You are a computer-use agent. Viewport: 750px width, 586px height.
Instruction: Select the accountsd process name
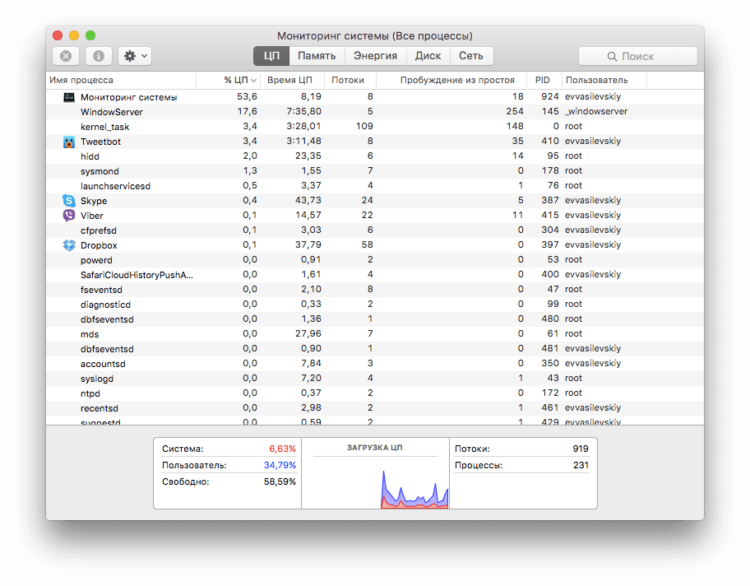[103, 364]
